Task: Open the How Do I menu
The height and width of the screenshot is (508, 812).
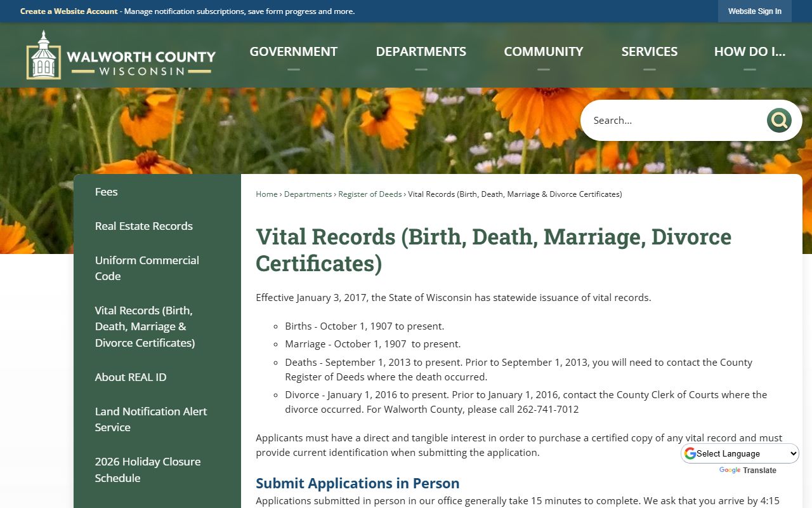Action: click(x=750, y=51)
